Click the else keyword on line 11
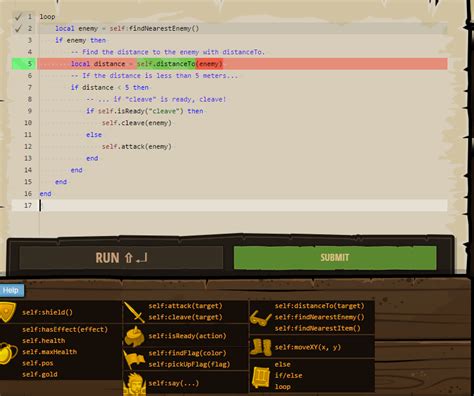This screenshot has height=396, width=474. [94, 135]
